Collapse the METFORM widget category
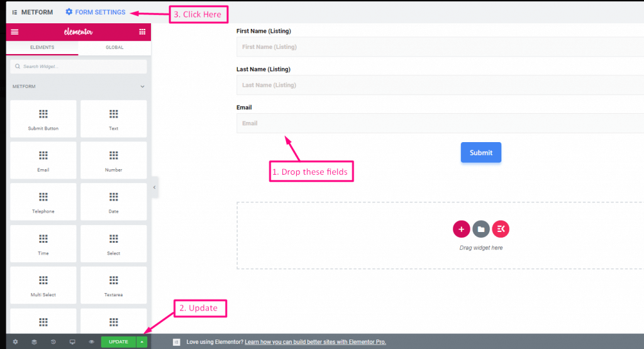 143,87
